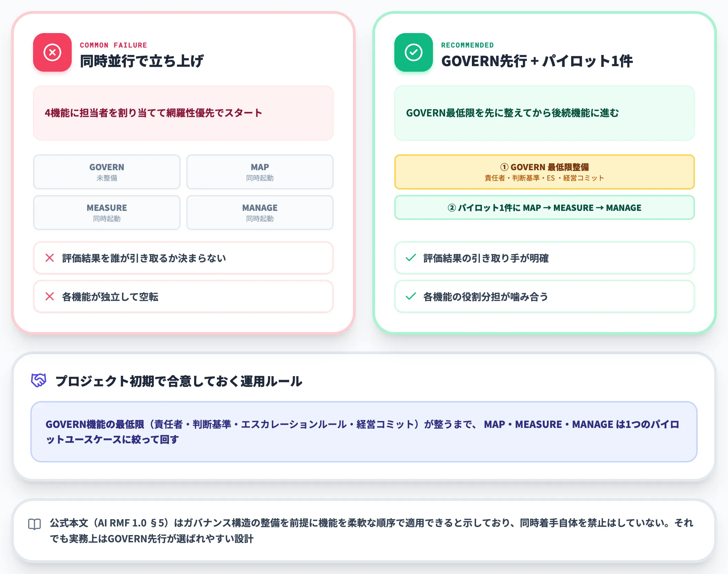Viewport: 728px width, 574px height.
Task: Click the text 各機能の役割分担が噛み合う
Action: click(486, 297)
